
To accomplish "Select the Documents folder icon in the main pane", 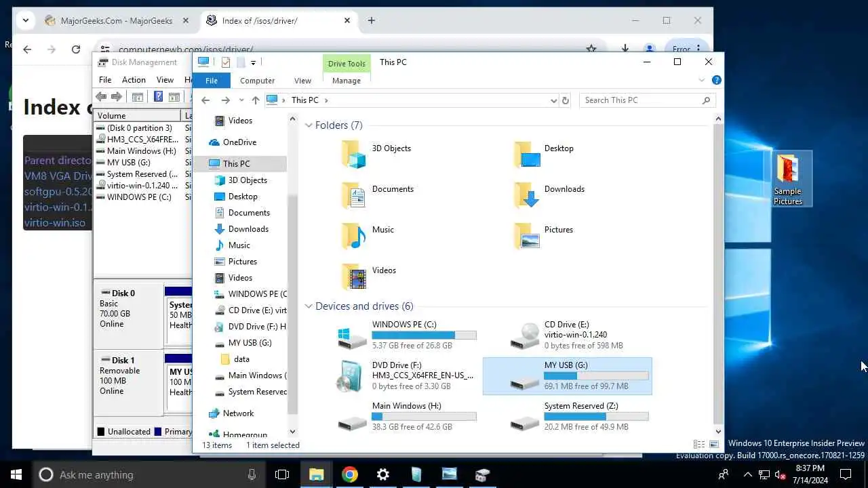I will [x=353, y=195].
